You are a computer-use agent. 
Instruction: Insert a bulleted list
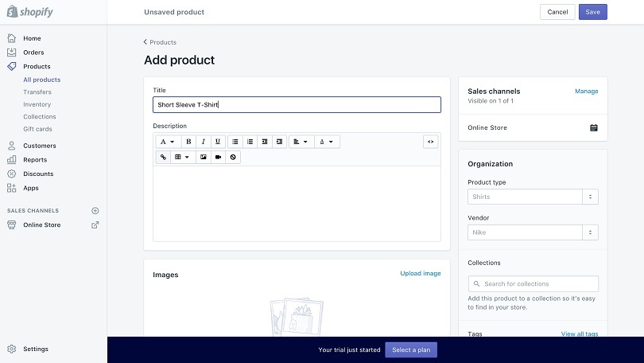tap(235, 142)
